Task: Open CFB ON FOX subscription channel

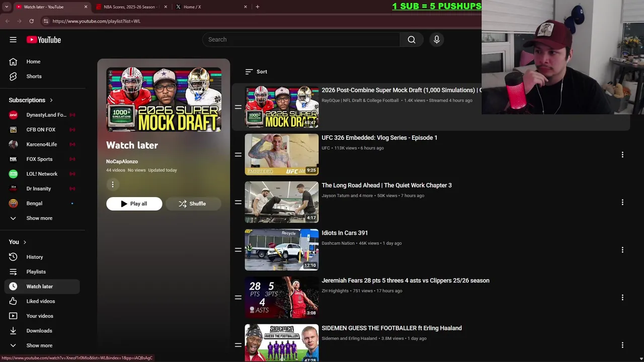Action: [42, 130]
